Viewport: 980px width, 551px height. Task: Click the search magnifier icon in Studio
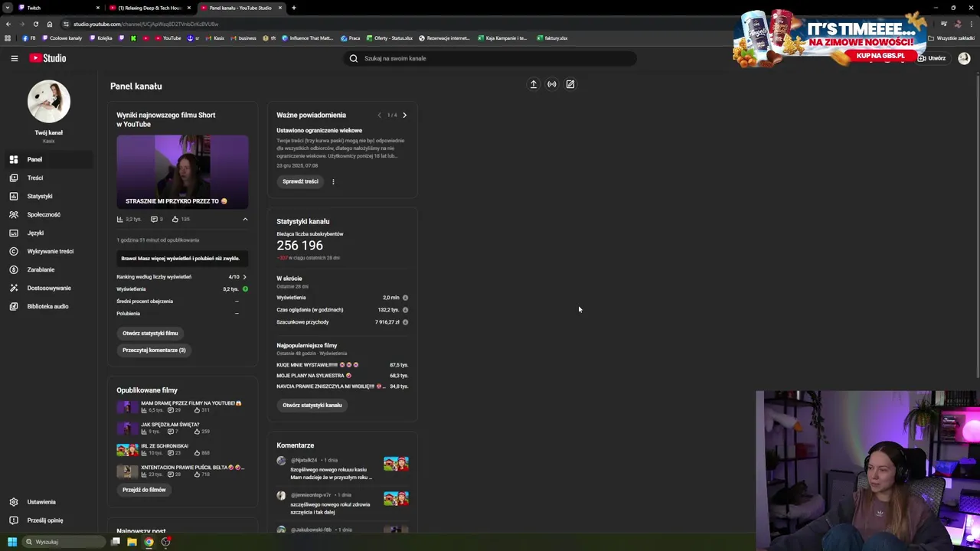[x=354, y=58]
